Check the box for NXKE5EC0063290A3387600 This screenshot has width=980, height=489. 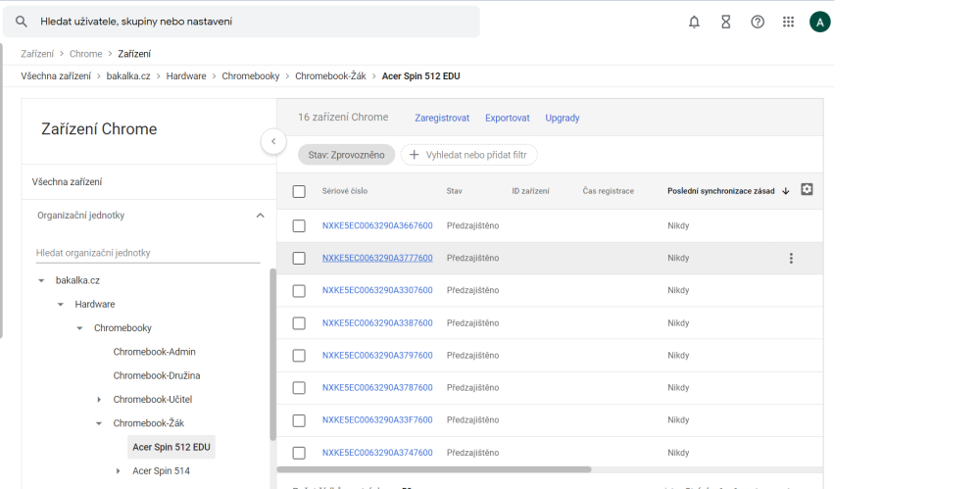(x=299, y=323)
